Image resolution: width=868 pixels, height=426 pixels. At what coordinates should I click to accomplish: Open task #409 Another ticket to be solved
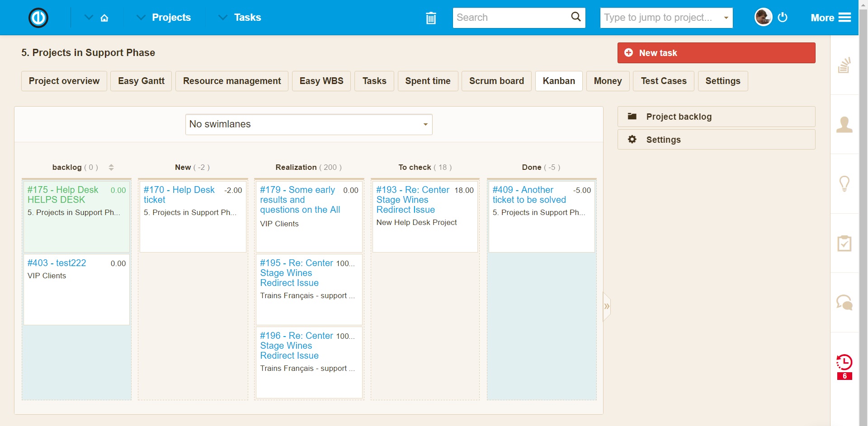(x=528, y=195)
